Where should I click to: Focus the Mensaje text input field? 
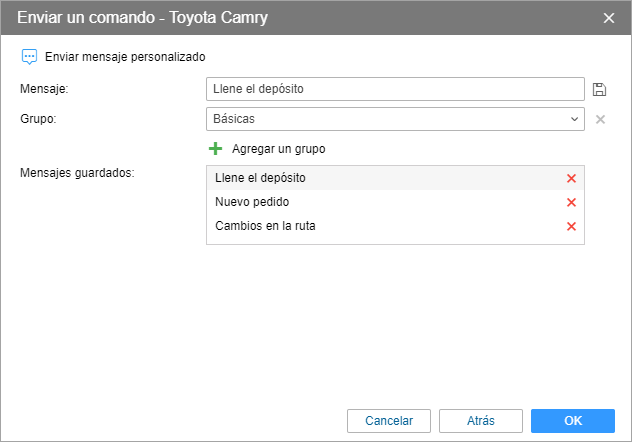pos(395,89)
